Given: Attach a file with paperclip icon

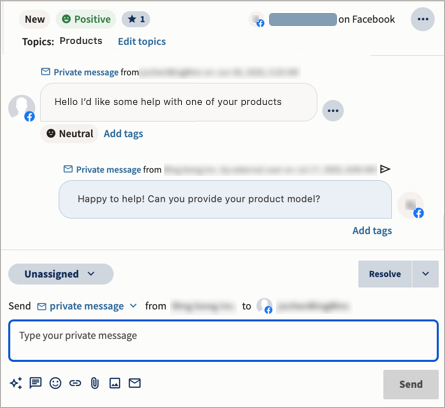Looking at the screenshot, I should (x=95, y=383).
